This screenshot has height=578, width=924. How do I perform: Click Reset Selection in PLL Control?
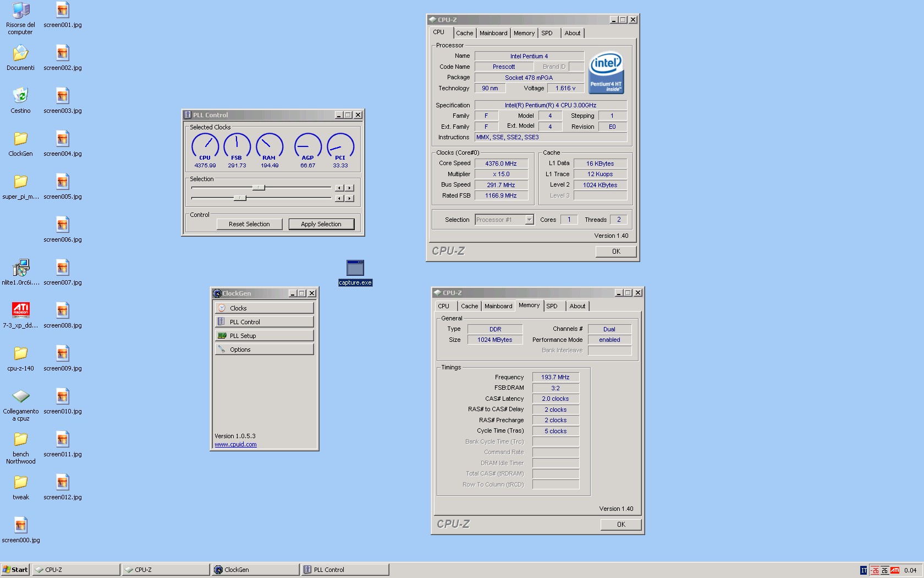tap(249, 224)
